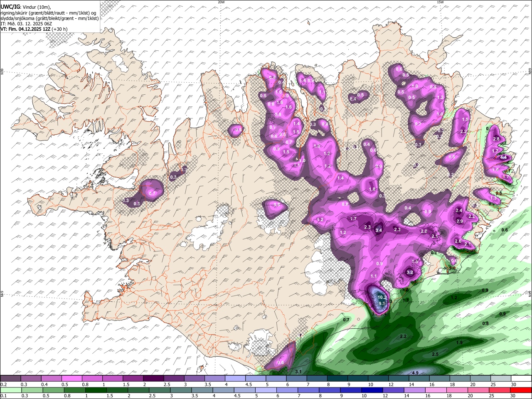Click the slydda/snjókoma legend description line
Image resolution: width=532 pixels, height=399 pixels.
pos(49,18)
